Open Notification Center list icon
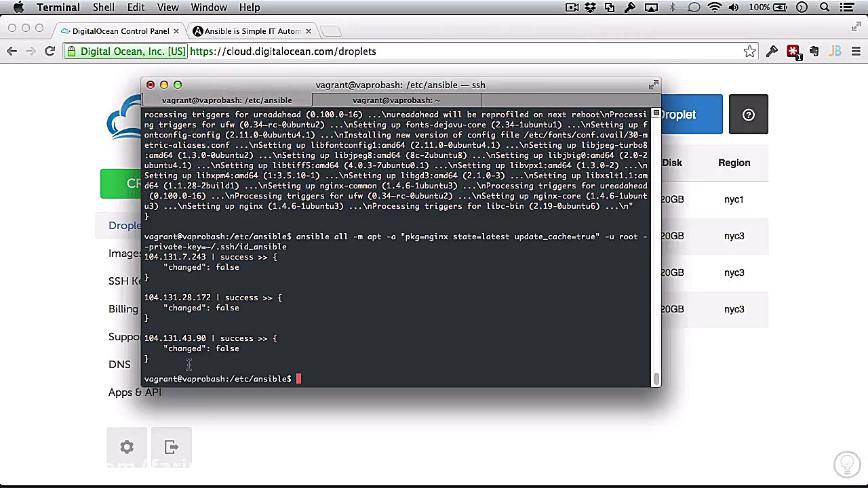Viewport: 868px width, 488px height. 847,7
